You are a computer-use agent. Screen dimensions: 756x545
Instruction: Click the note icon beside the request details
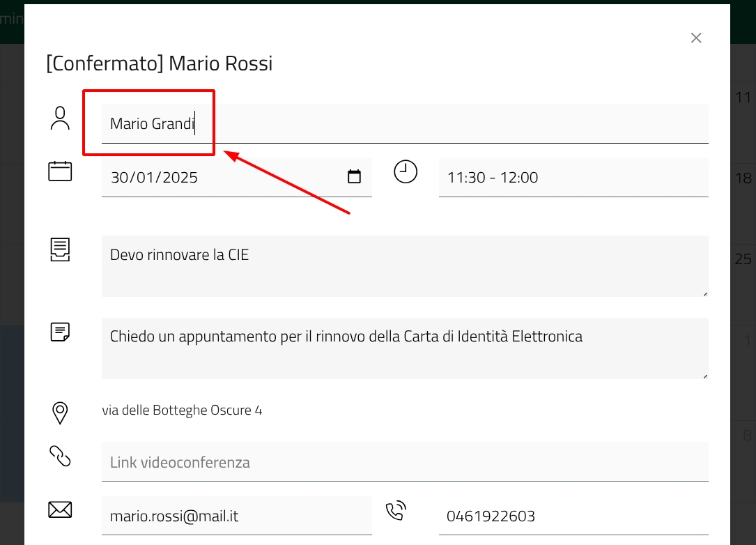click(x=60, y=332)
